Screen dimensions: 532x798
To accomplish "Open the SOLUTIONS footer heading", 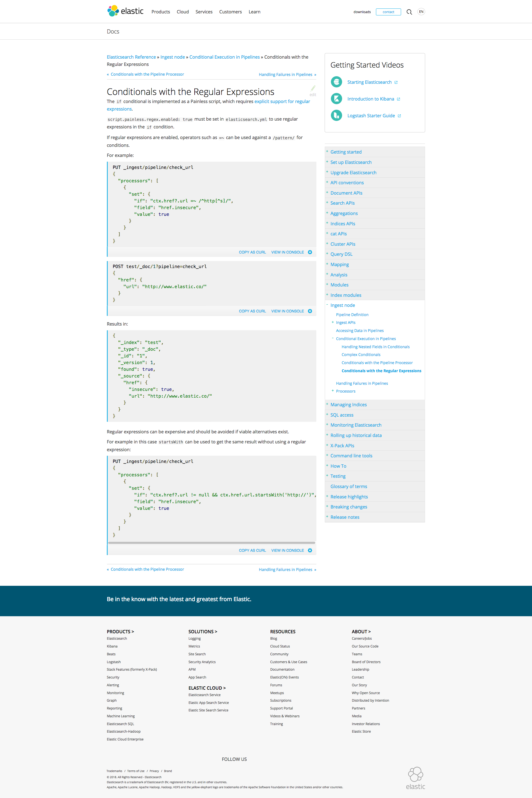I will (x=202, y=632).
